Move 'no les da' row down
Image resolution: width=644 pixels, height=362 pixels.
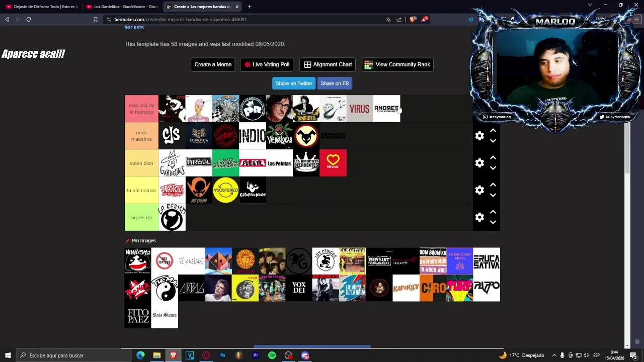493,223
